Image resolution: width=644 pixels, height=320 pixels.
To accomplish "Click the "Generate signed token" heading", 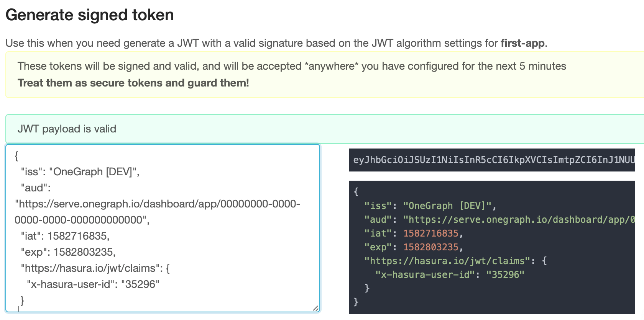I will pyautogui.click(x=90, y=15).
